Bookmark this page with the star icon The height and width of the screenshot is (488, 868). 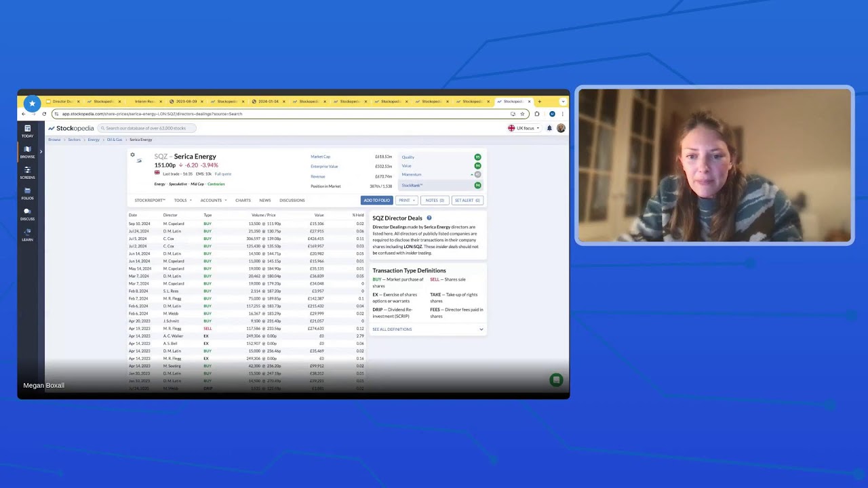[x=522, y=114]
